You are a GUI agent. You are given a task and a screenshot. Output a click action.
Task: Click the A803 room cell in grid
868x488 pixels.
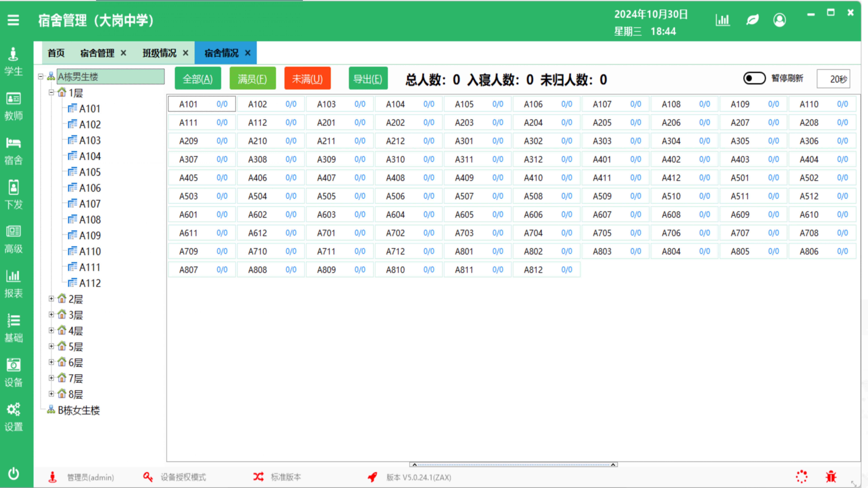(615, 251)
